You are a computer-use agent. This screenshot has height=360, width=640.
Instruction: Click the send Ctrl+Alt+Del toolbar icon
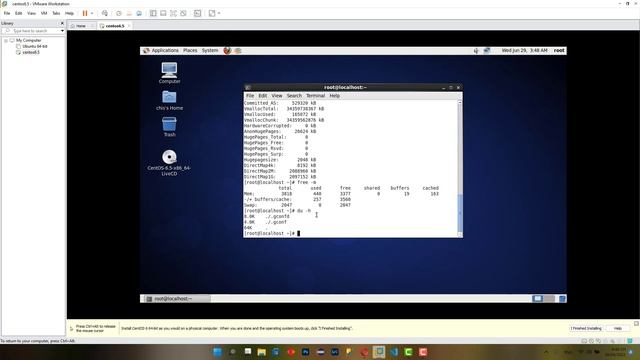pyautogui.click(x=105, y=13)
